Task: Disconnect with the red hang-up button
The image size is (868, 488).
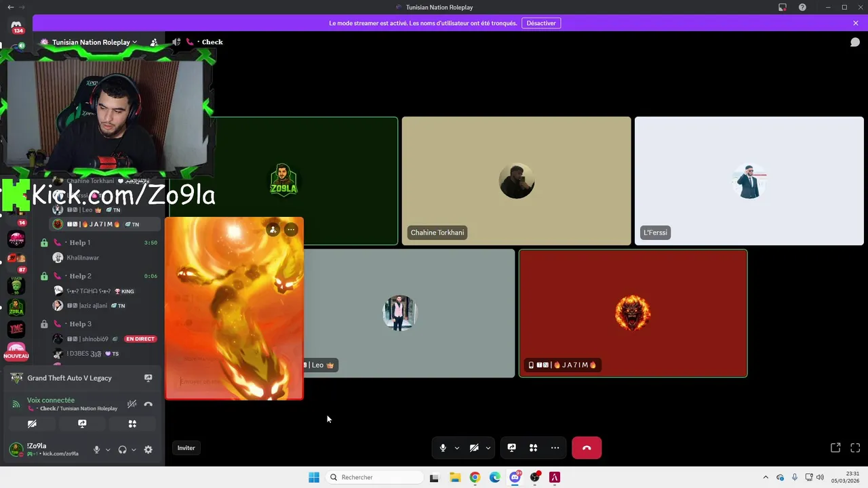Action: (587, 448)
